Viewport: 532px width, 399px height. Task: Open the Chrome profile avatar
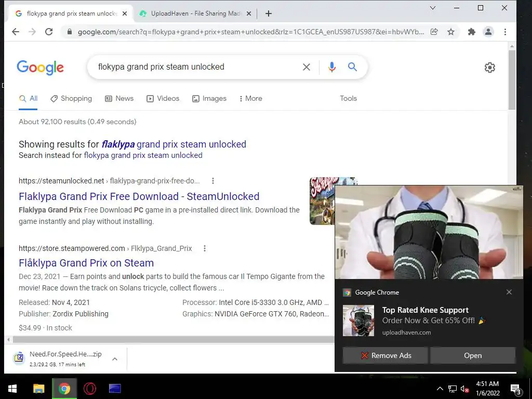[488, 32]
